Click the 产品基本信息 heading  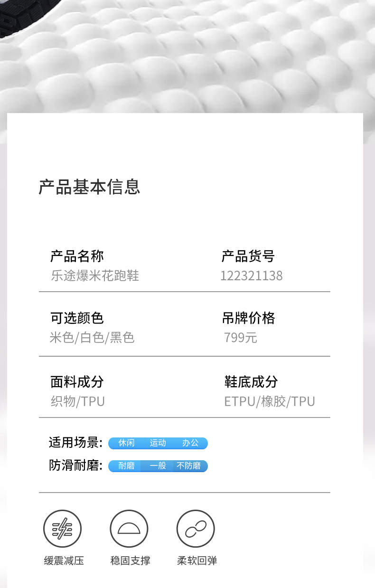(x=89, y=187)
